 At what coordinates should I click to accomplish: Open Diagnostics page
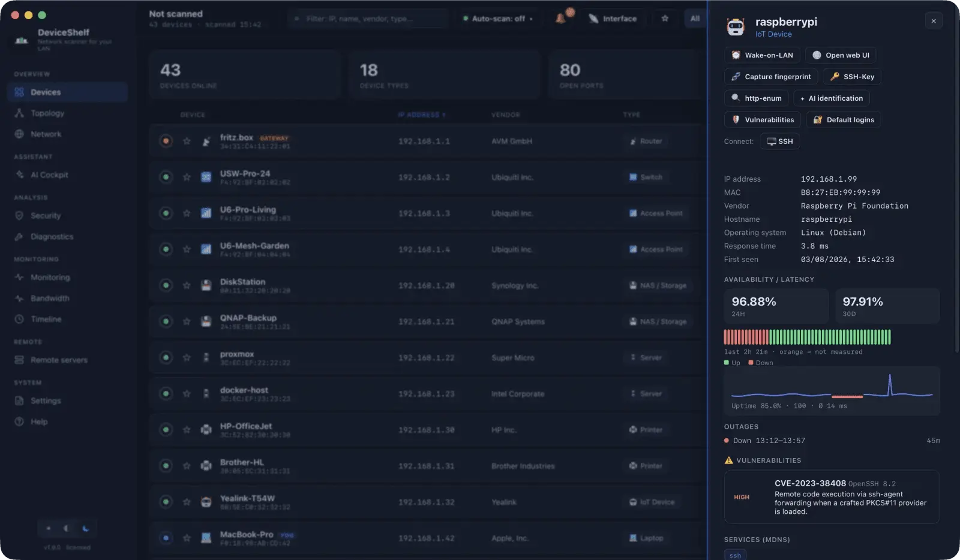[x=67, y=237]
